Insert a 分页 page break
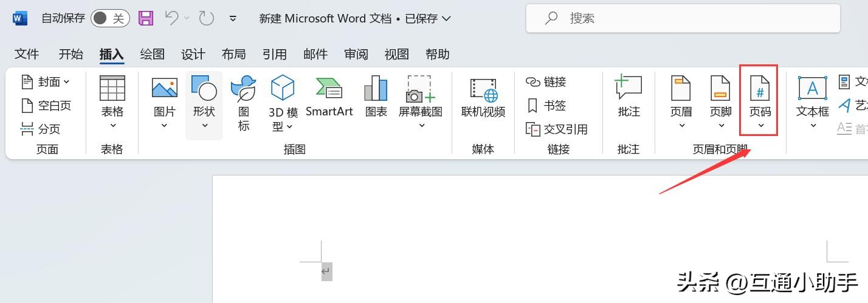Image resolution: width=868 pixels, height=303 pixels. (40, 129)
